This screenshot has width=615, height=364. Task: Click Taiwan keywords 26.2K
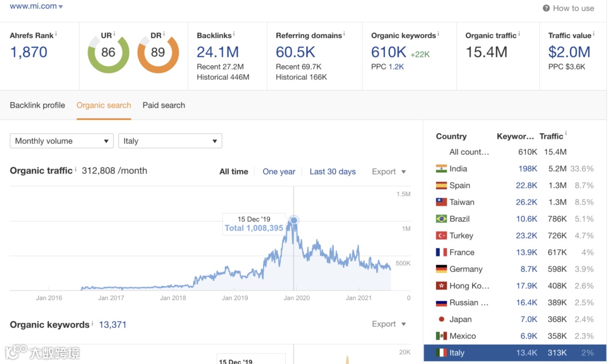(526, 202)
